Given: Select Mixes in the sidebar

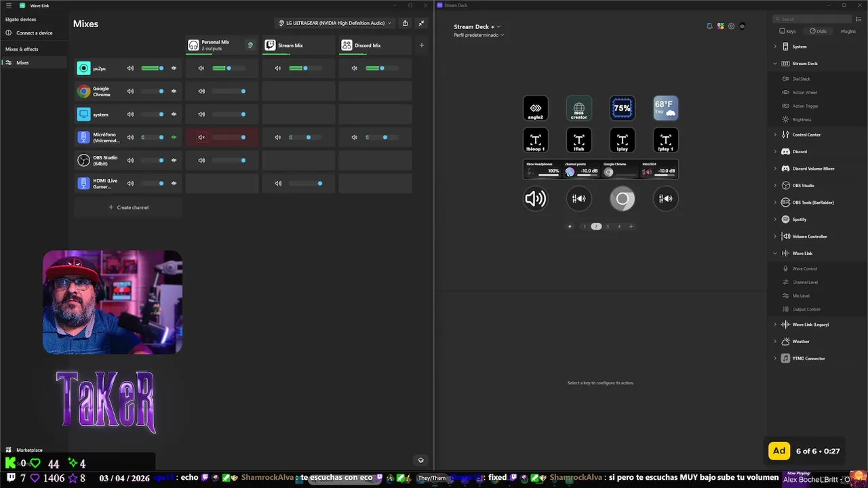Looking at the screenshot, I should [34, 62].
